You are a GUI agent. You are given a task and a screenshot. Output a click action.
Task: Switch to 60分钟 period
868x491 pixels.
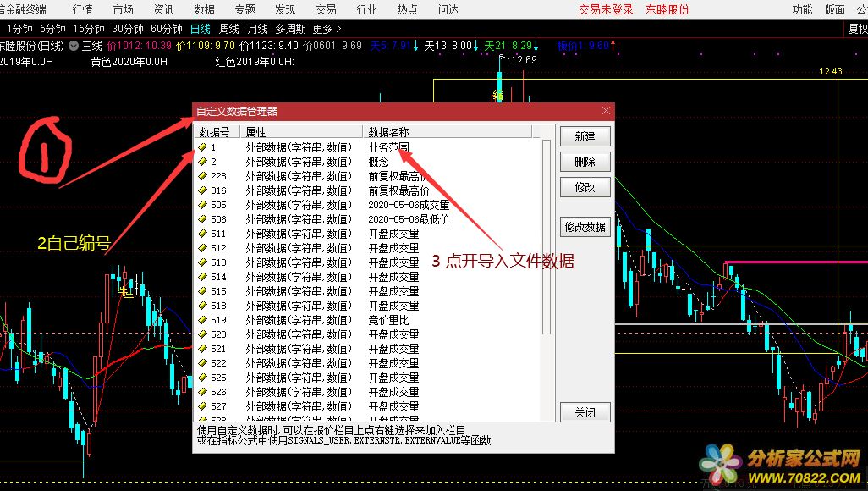click(166, 29)
